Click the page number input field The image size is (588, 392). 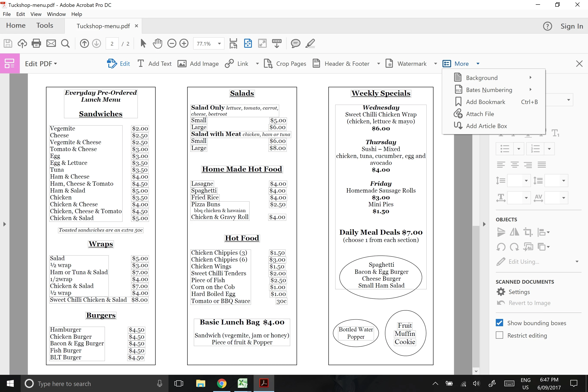(112, 44)
